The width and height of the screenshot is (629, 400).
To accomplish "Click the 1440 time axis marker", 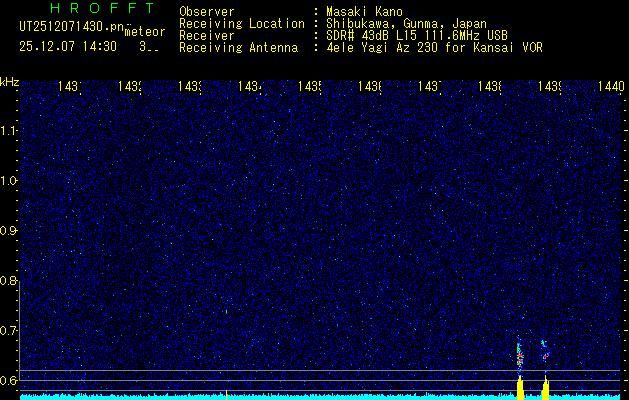I will [x=611, y=86].
